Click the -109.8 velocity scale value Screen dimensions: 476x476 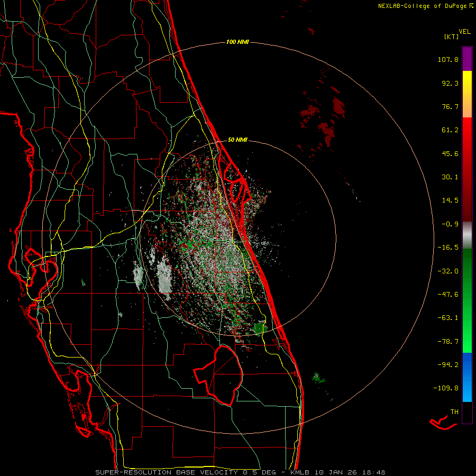coord(446,388)
